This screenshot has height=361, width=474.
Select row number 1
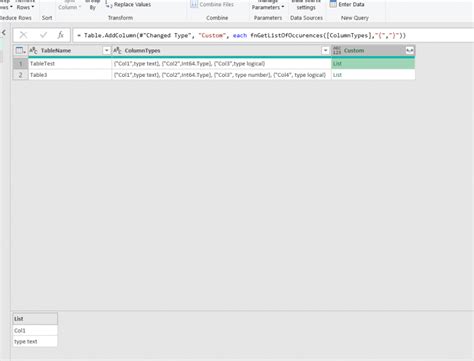(20, 64)
